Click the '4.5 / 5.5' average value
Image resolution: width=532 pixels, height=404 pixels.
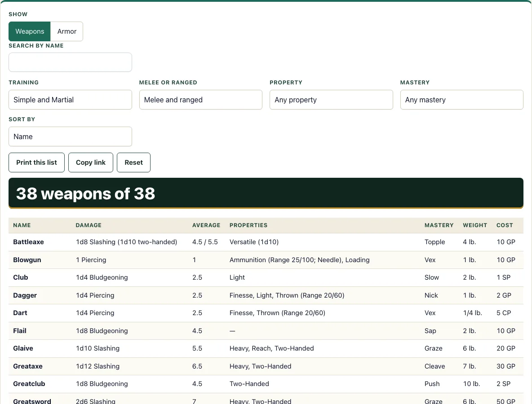coord(205,242)
